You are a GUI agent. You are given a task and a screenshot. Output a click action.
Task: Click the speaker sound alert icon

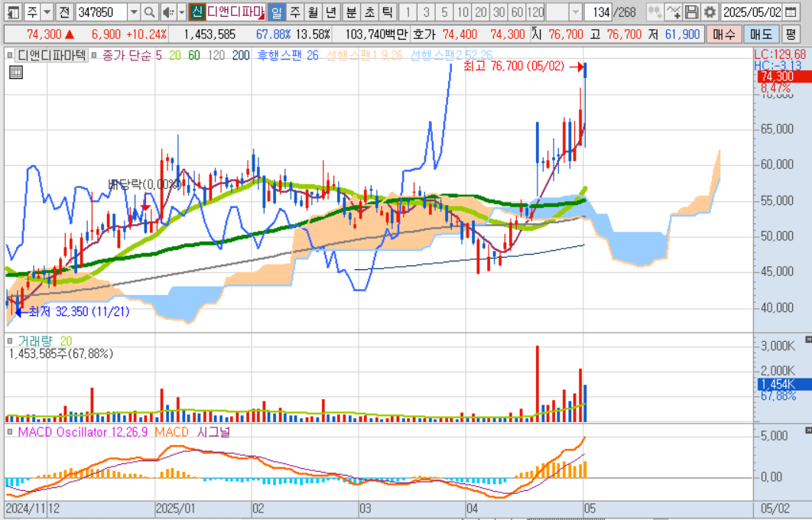tap(167, 12)
